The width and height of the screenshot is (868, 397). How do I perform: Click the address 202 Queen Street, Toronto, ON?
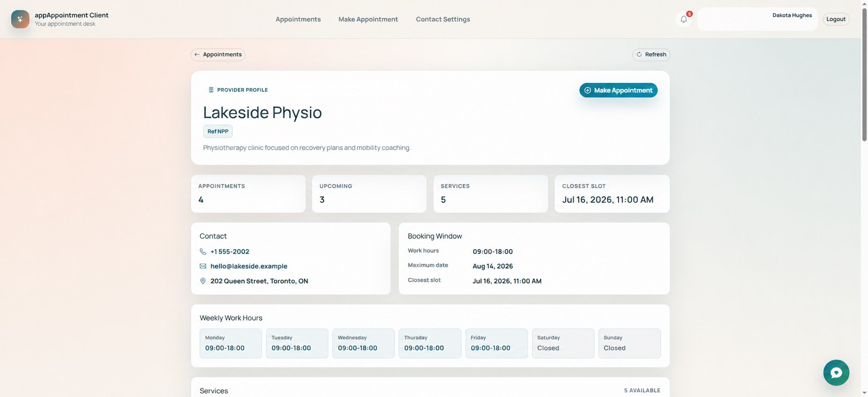click(259, 281)
